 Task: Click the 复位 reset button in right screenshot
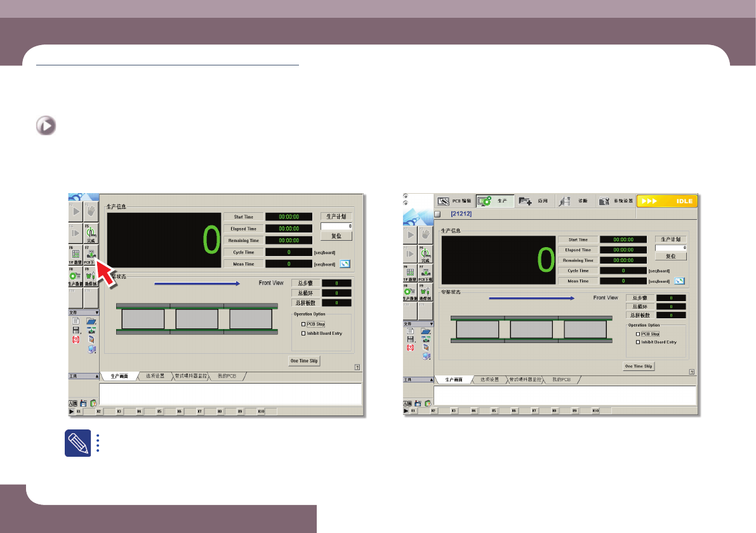[671, 256]
